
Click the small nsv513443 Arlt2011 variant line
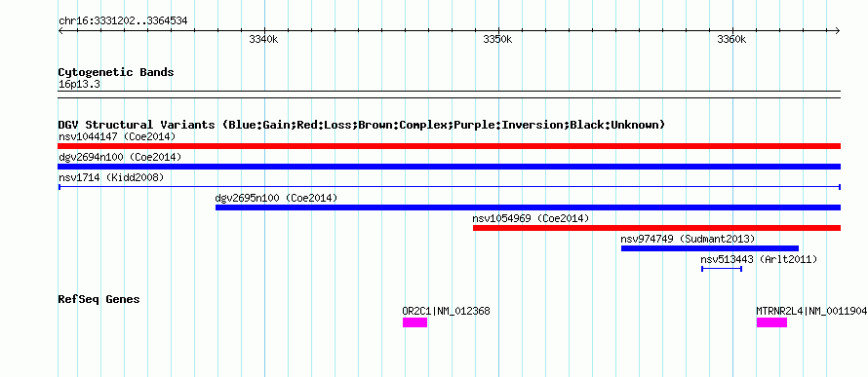pyautogui.click(x=722, y=269)
